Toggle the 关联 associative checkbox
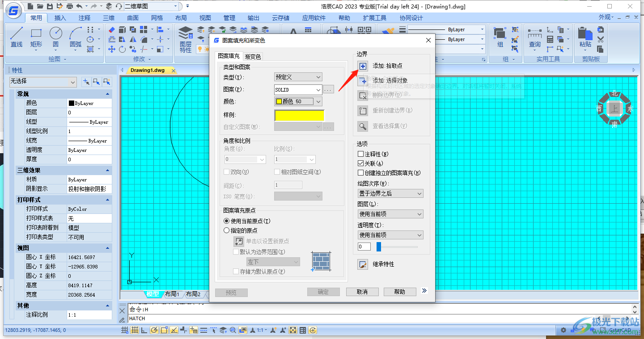Viewport: 644px width, 339px height. coord(361,163)
